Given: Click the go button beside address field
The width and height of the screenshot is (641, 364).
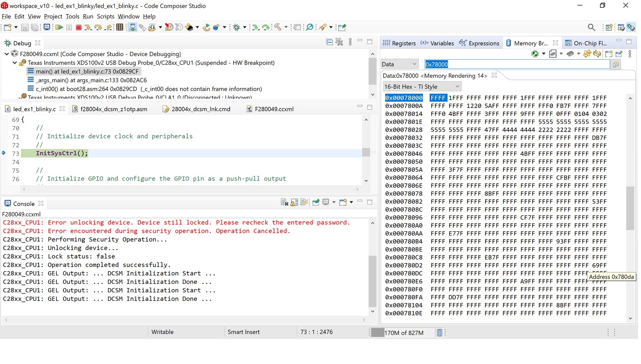Looking at the screenshot, I should tap(616, 64).
